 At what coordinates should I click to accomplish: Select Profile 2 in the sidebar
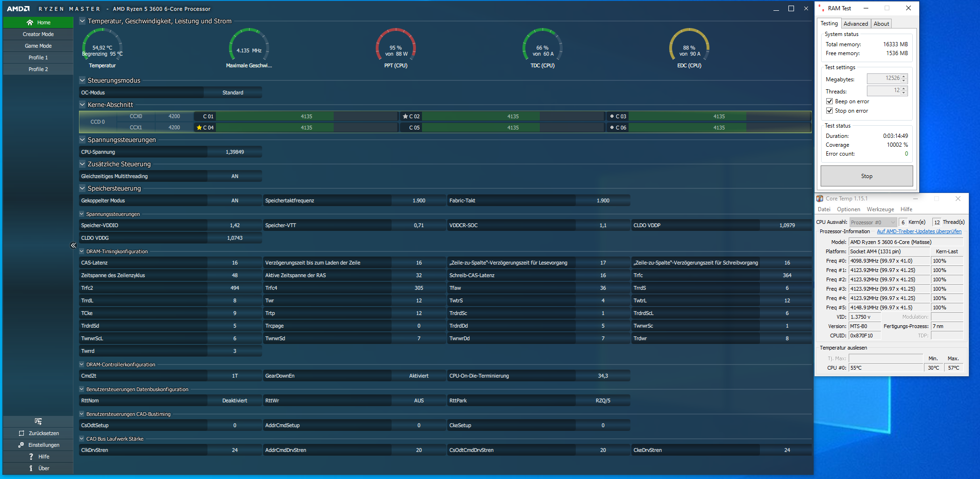click(x=38, y=69)
